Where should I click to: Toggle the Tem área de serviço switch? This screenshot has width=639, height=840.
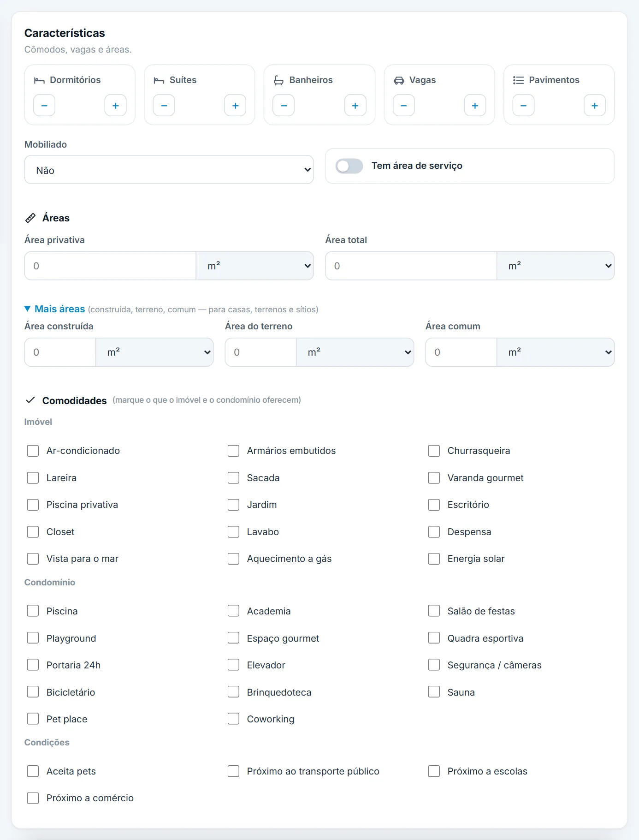(x=349, y=166)
